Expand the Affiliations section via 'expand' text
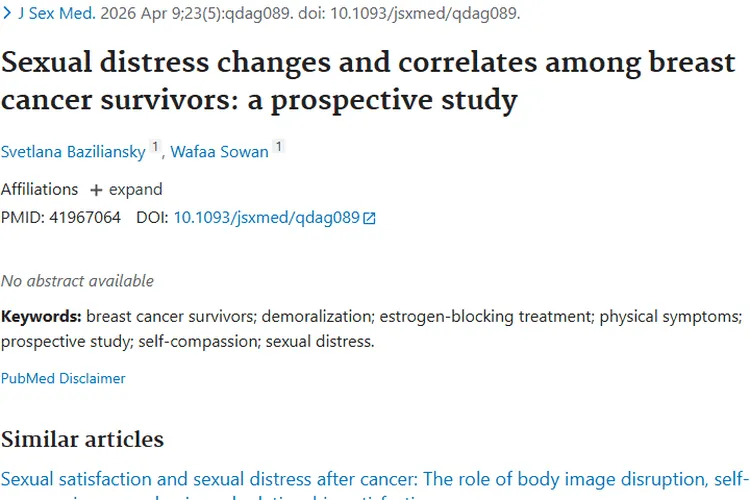750x500 pixels. pyautogui.click(x=135, y=190)
